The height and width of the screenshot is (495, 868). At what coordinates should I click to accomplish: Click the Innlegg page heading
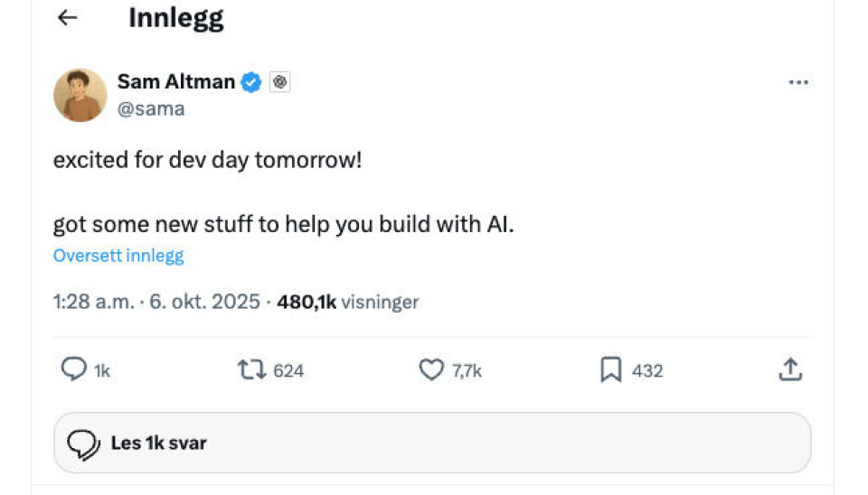(175, 18)
